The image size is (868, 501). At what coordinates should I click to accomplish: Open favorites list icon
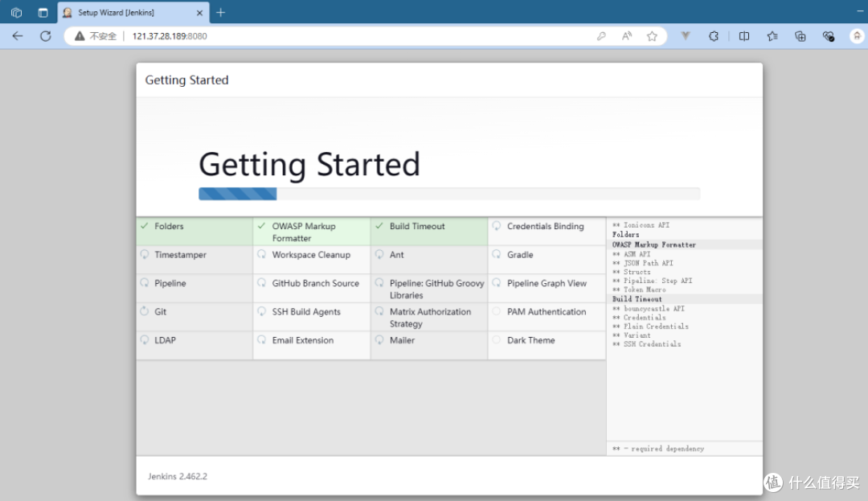[772, 36]
